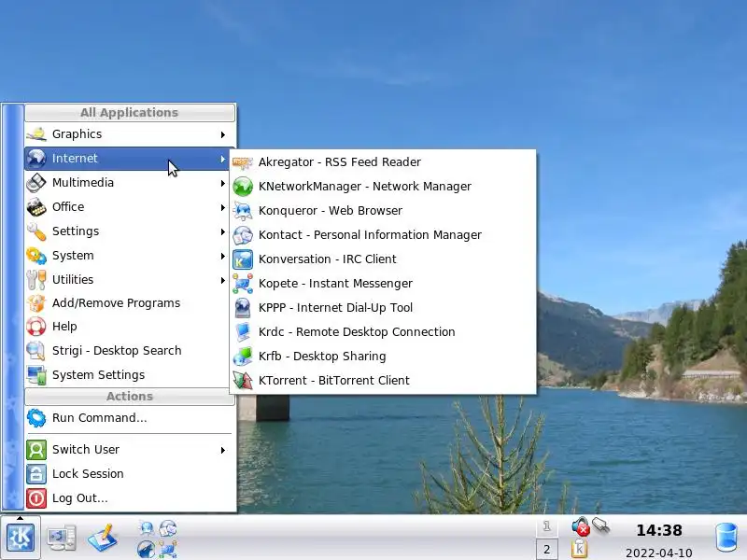Launch Konqueror - Web Browser
The height and width of the screenshot is (560, 747).
pyautogui.click(x=383, y=211)
